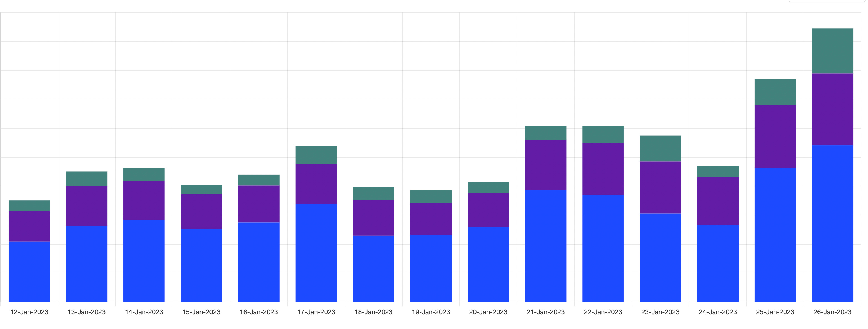868x329 pixels.
Task: Click the purple segment of 13-Jan-2023 bar
Action: coord(87,206)
